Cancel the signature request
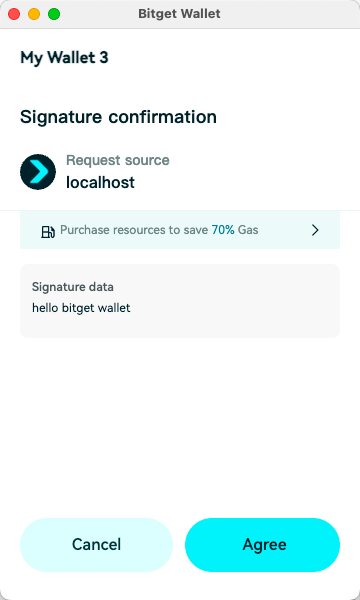This screenshot has height=600, width=360. pos(96,545)
